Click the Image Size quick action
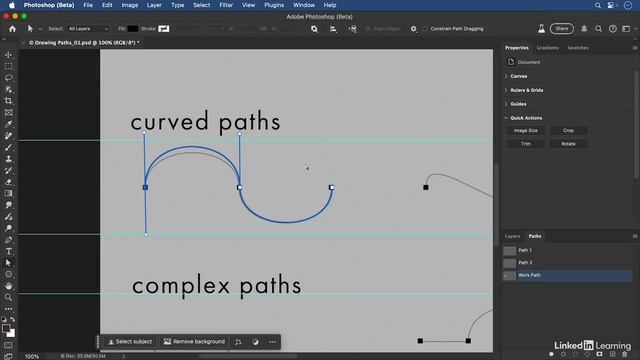 click(x=526, y=131)
